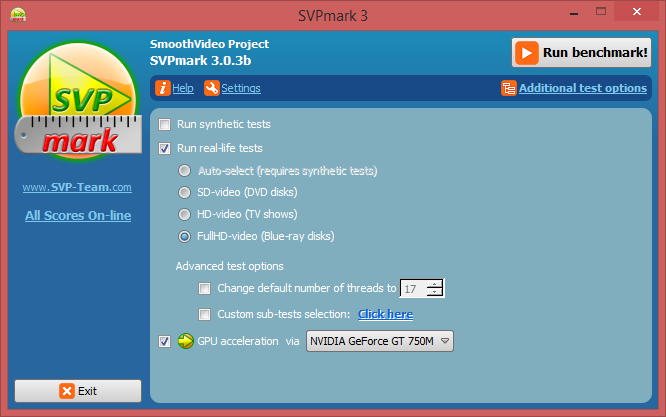666x417 pixels.
Task: Select SD-video (DVD disks) option
Action: [184, 192]
